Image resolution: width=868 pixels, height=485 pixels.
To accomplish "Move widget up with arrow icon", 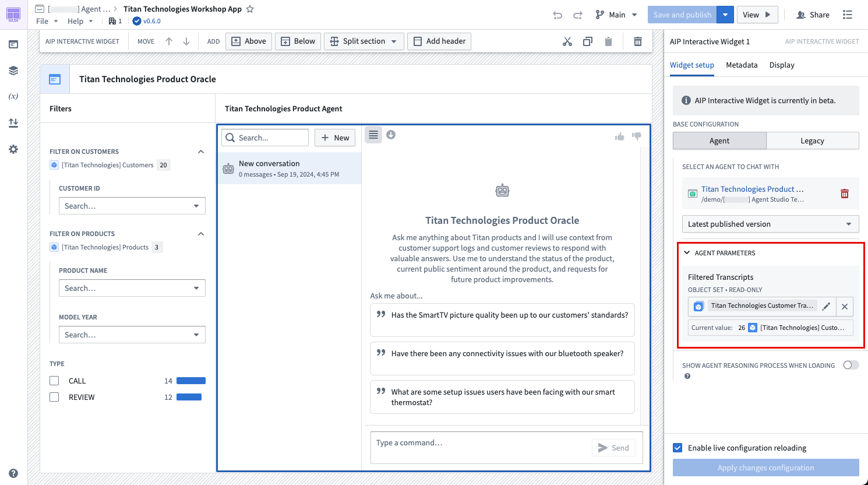I will click(x=169, y=41).
